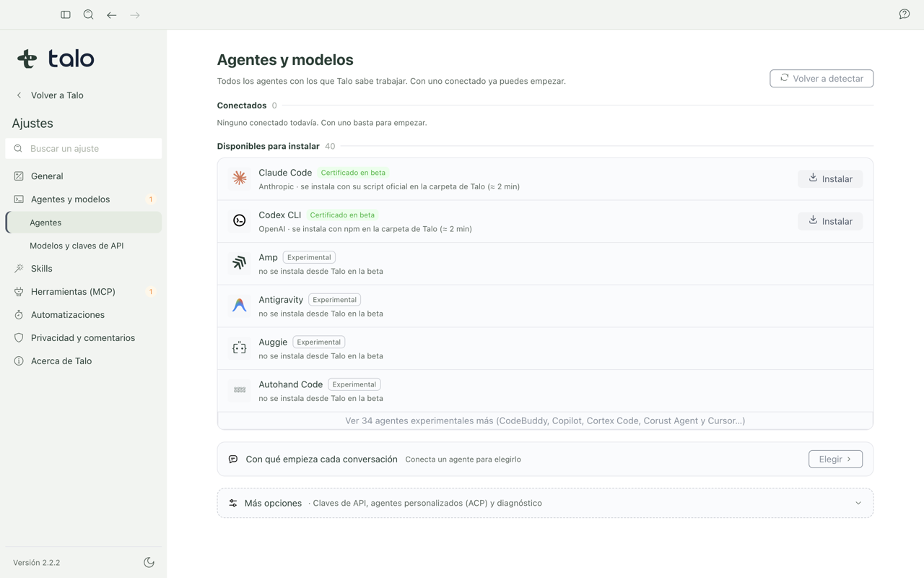
Task: Open the feedback chat icon top right
Action: click(x=905, y=14)
